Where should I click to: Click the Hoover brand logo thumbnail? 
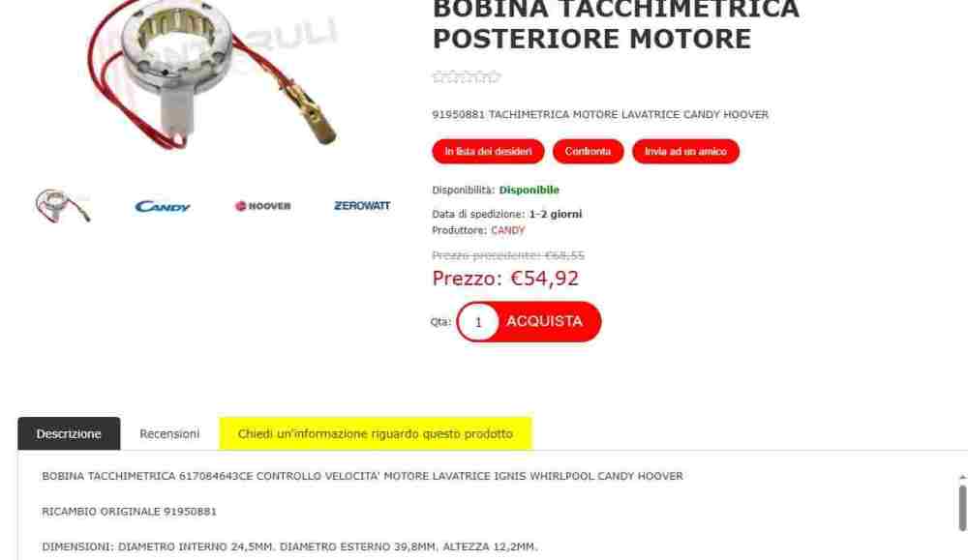[x=263, y=206]
